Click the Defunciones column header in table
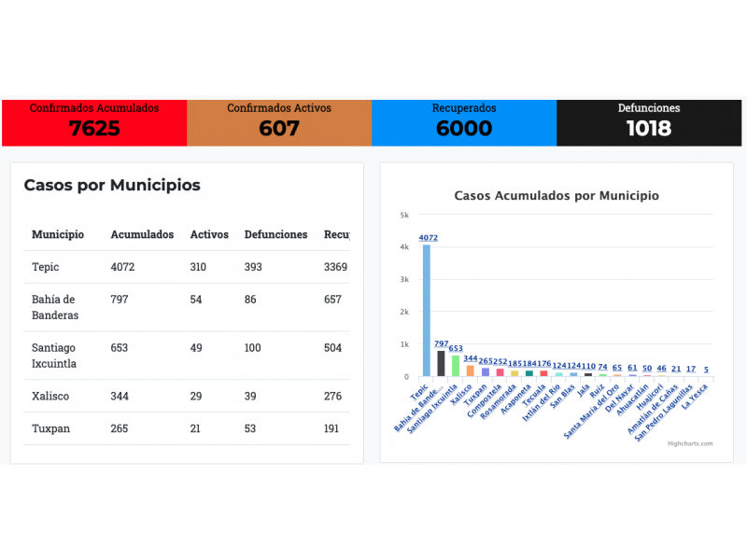The width and height of the screenshot is (747, 560). pos(275,234)
